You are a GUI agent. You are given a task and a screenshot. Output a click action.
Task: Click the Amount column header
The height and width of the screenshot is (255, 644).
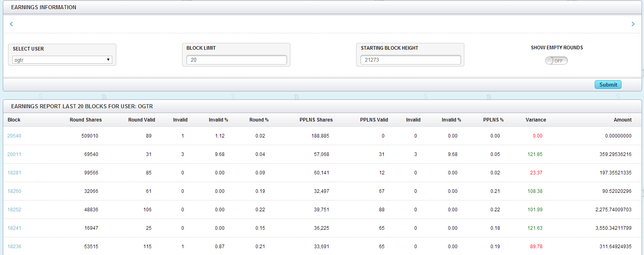(x=623, y=120)
